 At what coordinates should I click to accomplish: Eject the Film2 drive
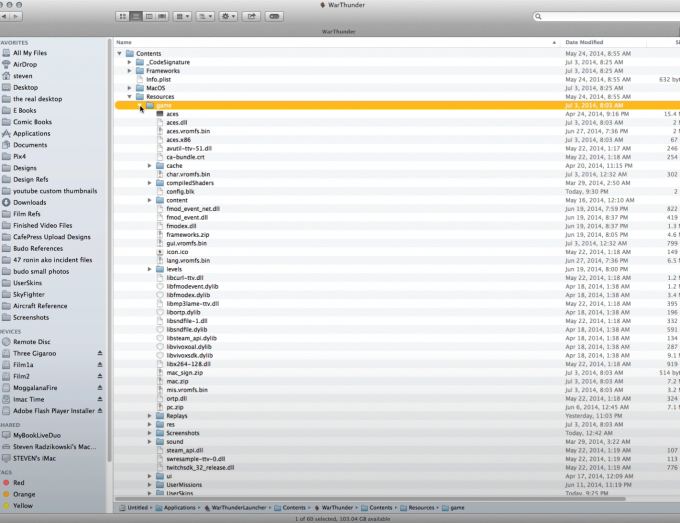click(100, 376)
